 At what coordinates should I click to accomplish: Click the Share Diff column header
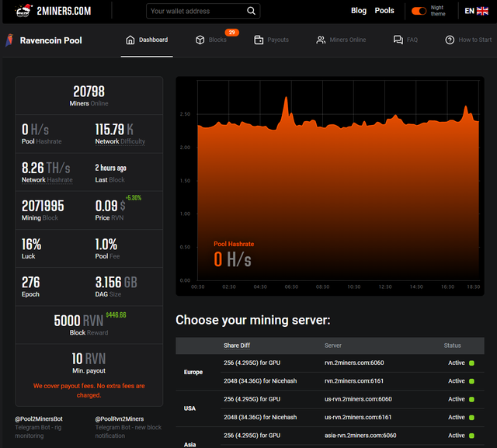pos(237,346)
